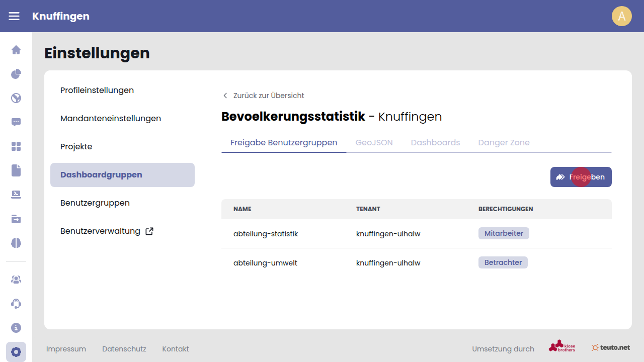
Task: Open the Danger Zone tab
Action: point(504,142)
